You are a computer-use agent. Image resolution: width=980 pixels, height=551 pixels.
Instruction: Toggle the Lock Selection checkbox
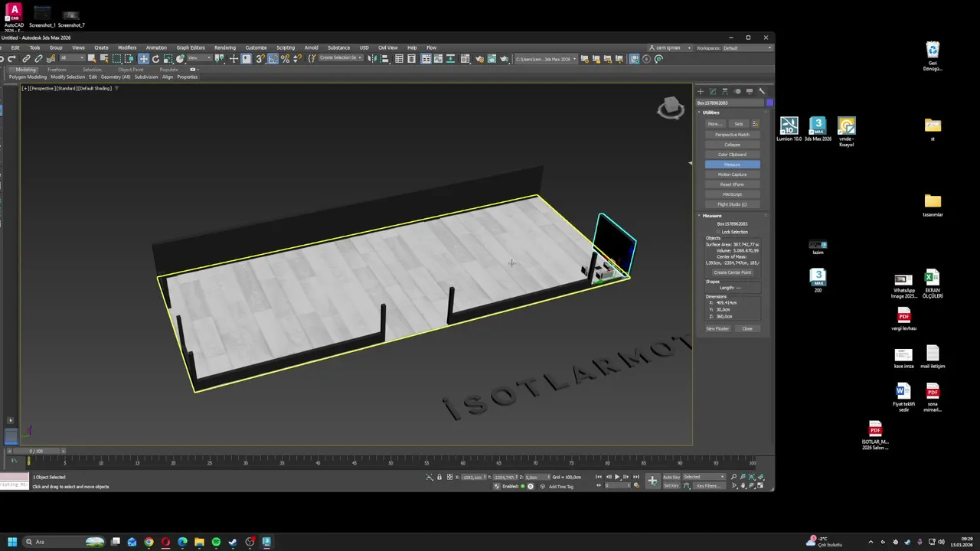coord(719,232)
